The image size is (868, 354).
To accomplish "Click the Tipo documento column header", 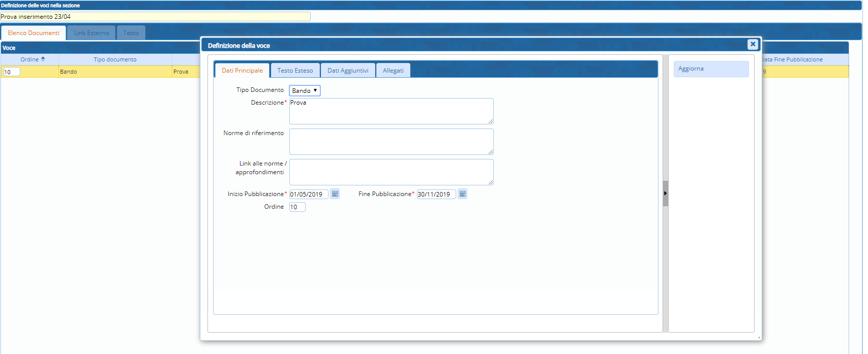I will (115, 59).
